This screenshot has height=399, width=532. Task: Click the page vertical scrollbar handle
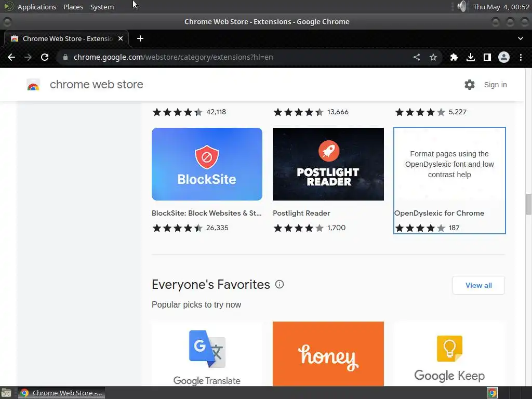tap(528, 204)
